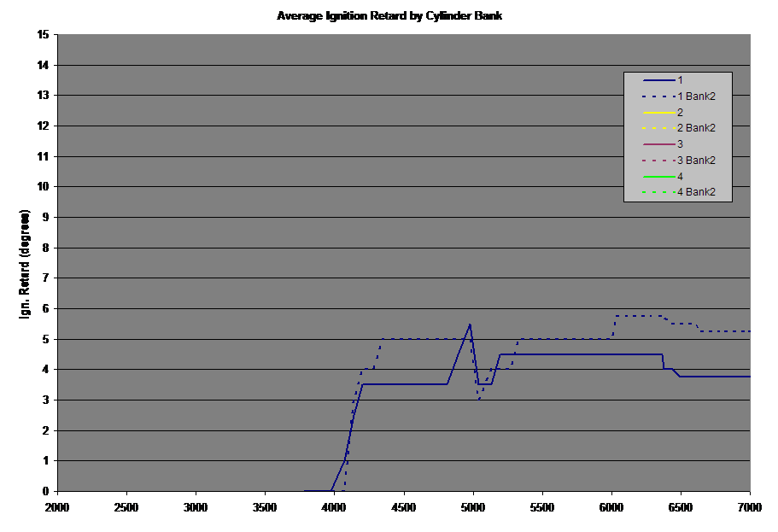Image resolution: width=778 pixels, height=532 pixels.
Task: Select the solid blue swatch for series 1
Action: [658, 80]
